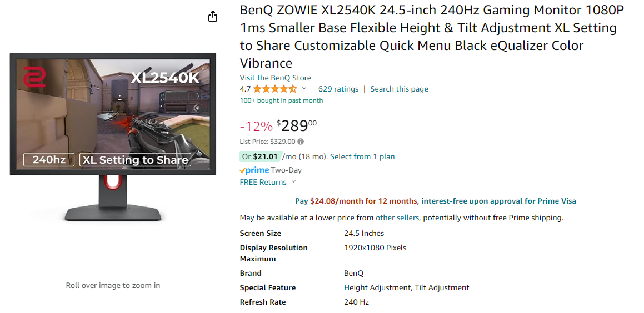Click the Or $21.01 monthly payment badge
This screenshot has height=313, width=644.
(x=260, y=156)
